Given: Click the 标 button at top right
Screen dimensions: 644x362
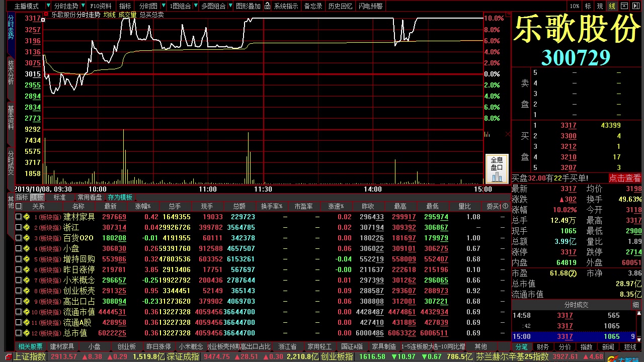Looking at the screenshot, I should [x=588, y=6].
